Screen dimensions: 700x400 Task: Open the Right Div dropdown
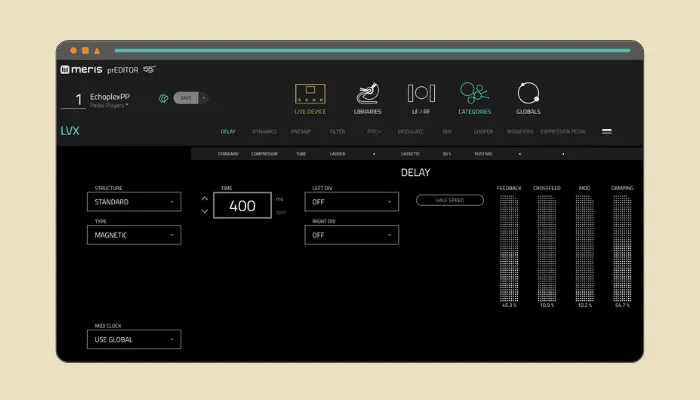point(351,235)
